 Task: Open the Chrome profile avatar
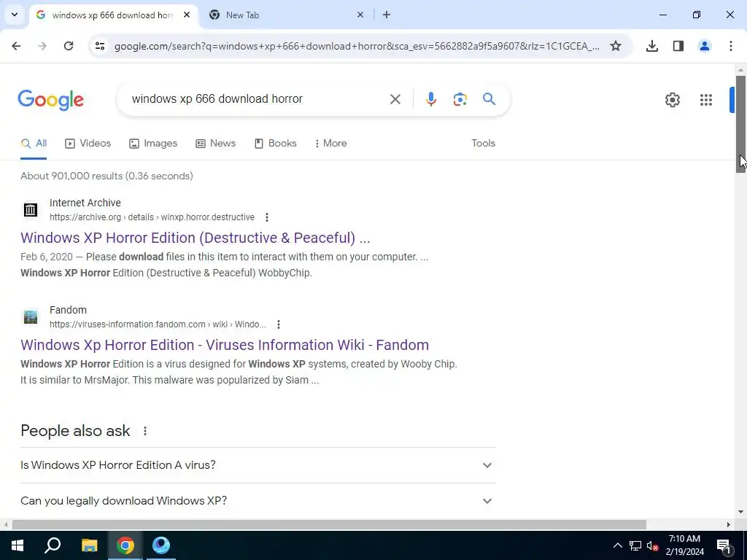coord(704,46)
